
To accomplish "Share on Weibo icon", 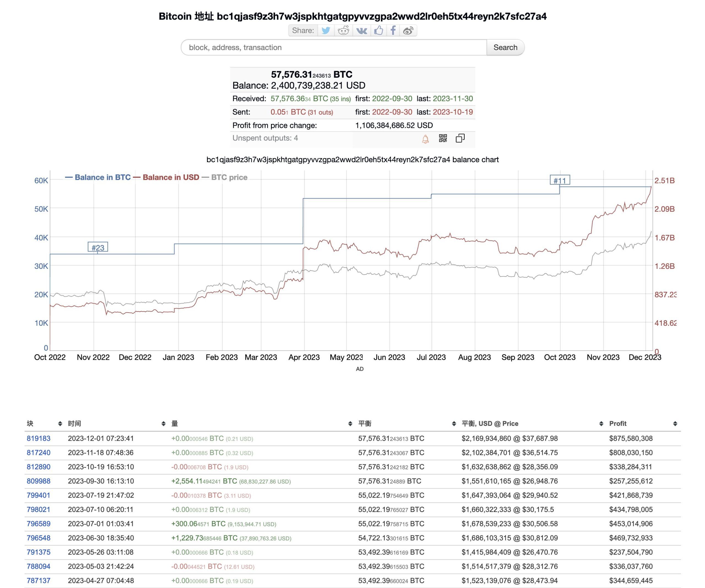I will click(408, 31).
